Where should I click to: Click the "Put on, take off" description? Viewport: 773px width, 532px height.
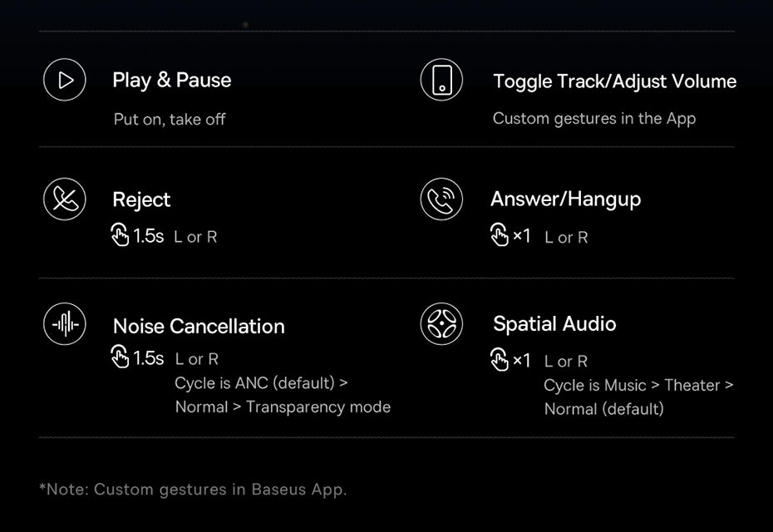click(x=170, y=120)
